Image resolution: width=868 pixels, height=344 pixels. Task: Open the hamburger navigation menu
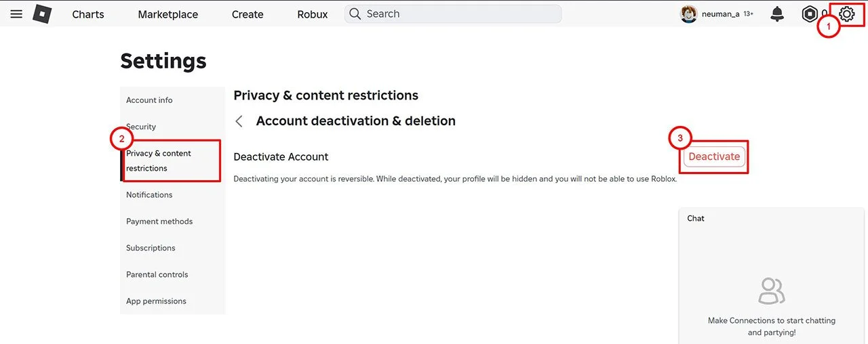pyautogui.click(x=16, y=14)
